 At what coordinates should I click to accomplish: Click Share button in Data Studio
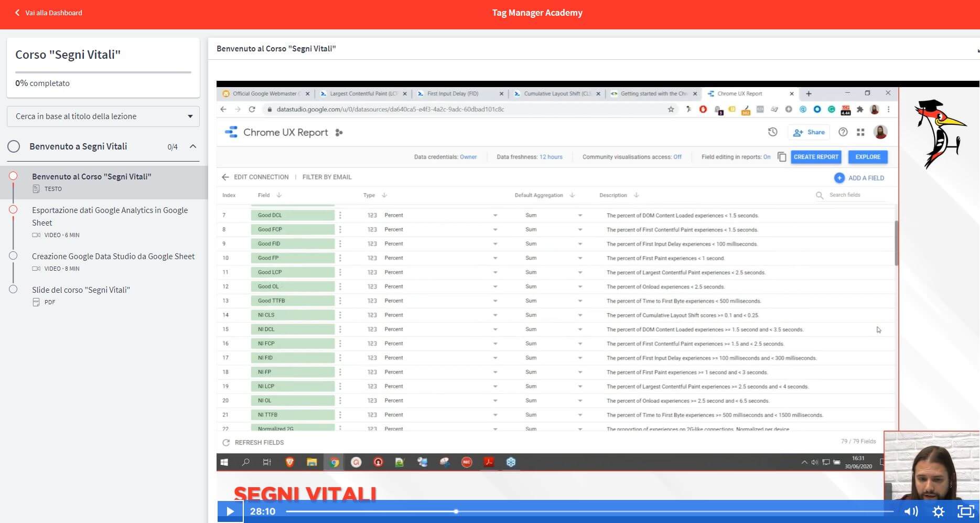pos(809,132)
